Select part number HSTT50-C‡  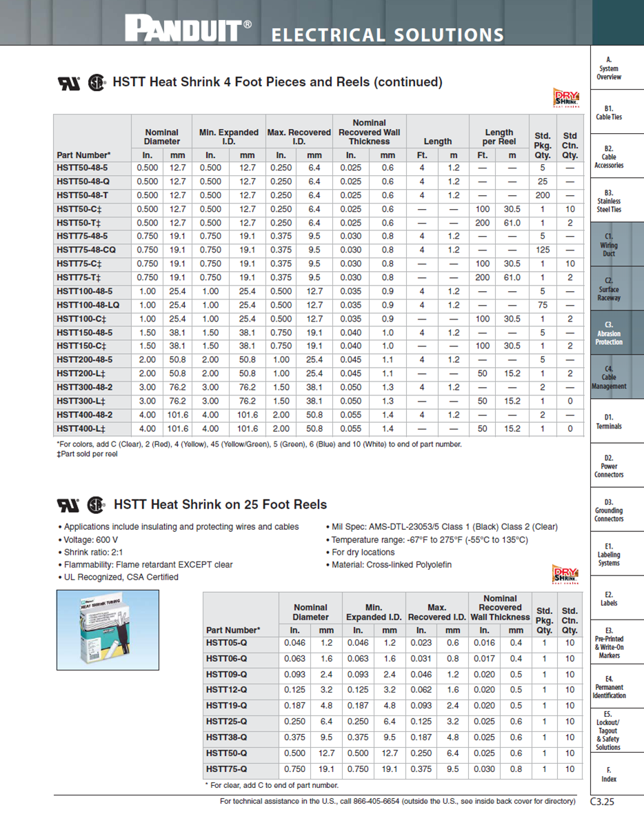79,210
